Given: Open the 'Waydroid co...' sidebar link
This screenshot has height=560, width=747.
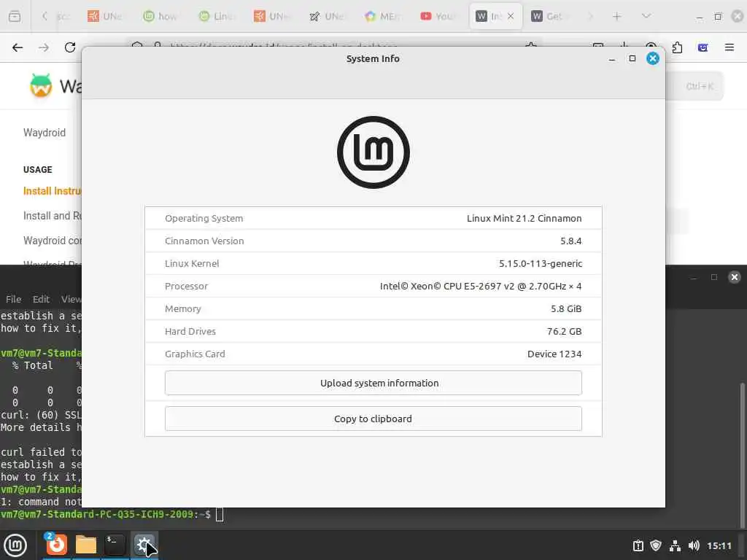Looking at the screenshot, I should pos(53,241).
